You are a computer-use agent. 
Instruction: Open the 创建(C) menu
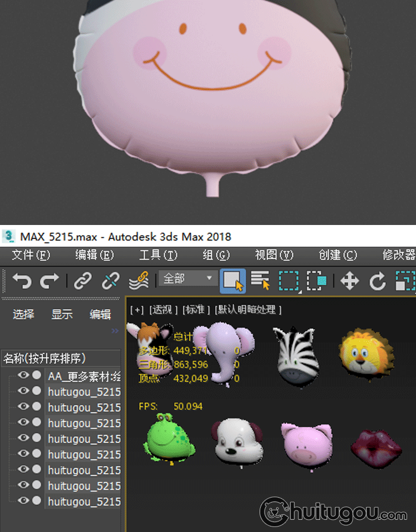pyautogui.click(x=338, y=255)
